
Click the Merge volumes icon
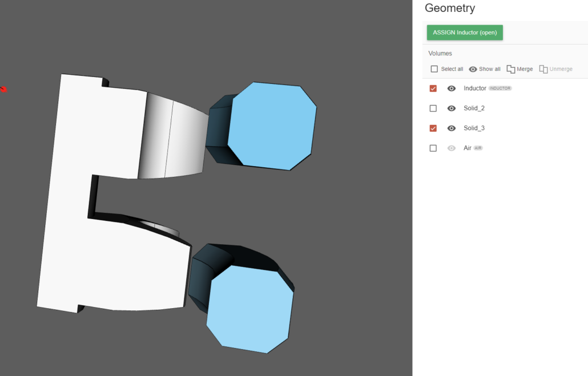coord(511,69)
